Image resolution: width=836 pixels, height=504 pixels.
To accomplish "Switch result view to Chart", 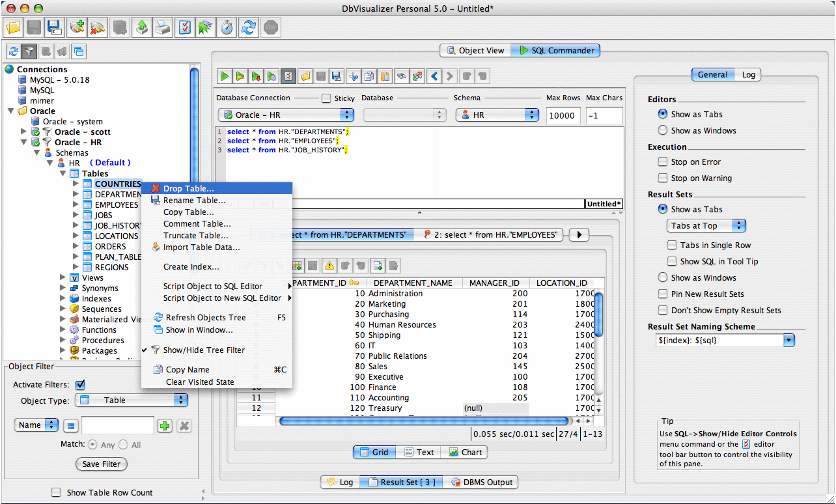I will [465, 453].
